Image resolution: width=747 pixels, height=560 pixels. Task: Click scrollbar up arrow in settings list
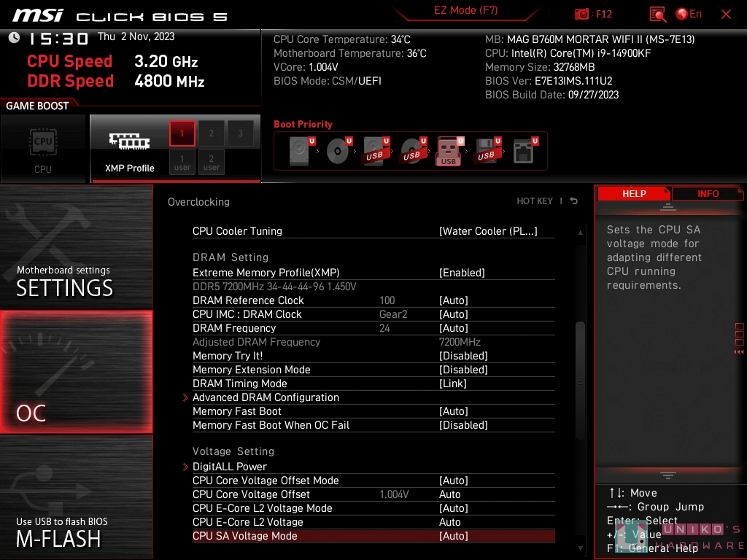580,233
